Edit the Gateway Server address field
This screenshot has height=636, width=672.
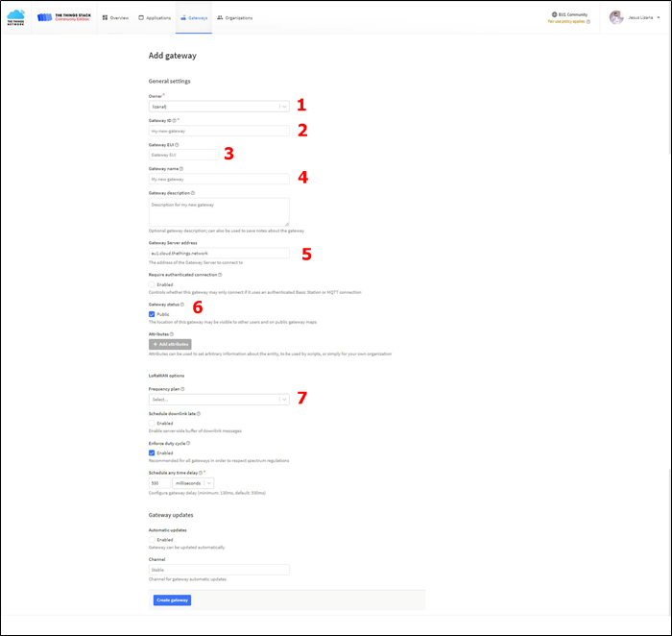[219, 253]
